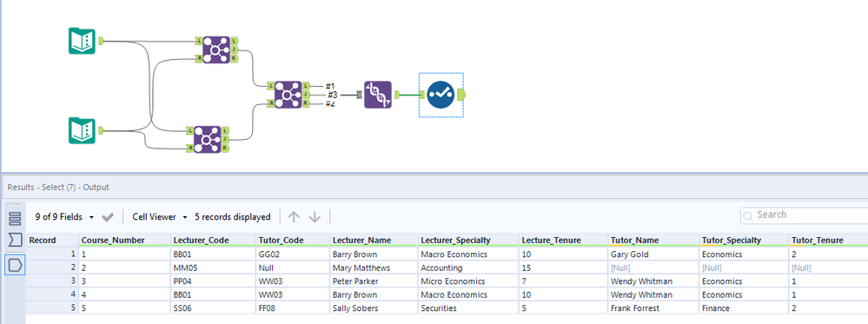Click the Tutor_Specialty column header
Image resolution: width=868 pixels, height=324 pixels.
[x=744, y=241]
